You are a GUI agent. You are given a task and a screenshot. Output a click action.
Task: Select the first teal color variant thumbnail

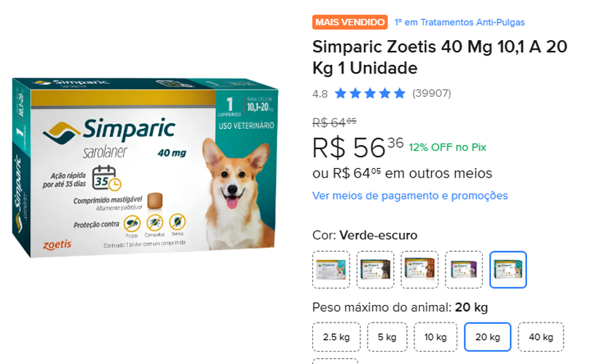tap(331, 270)
